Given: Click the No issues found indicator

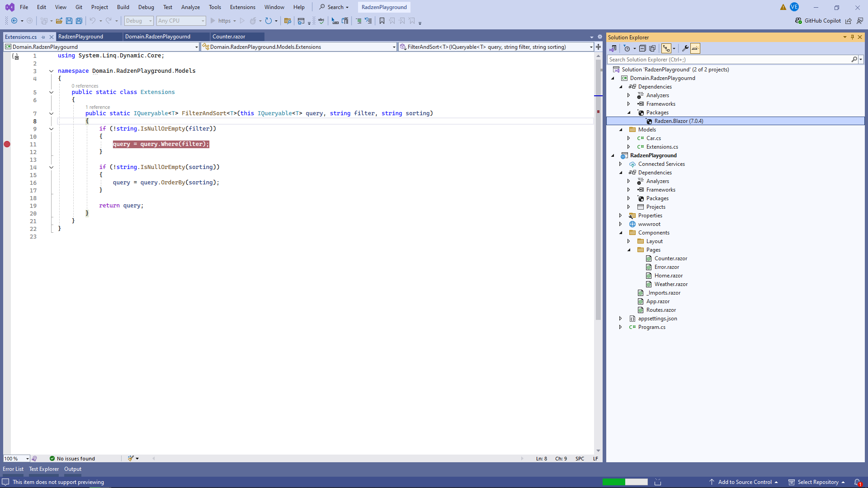Looking at the screenshot, I should pyautogui.click(x=72, y=459).
